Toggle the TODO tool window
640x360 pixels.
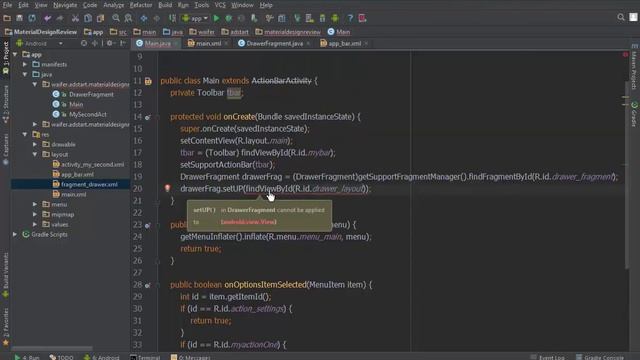(x=61, y=357)
